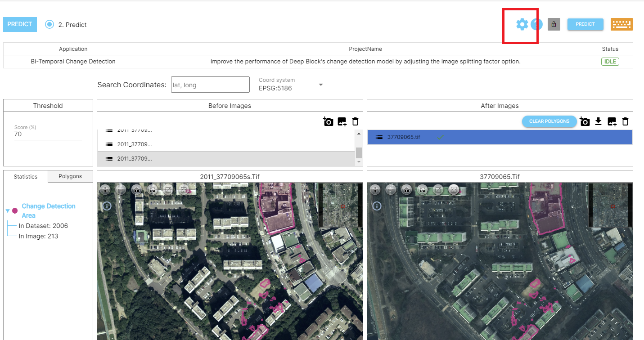Click the download icon in After Images
Screen dimensions: 644x340
[x=598, y=121]
